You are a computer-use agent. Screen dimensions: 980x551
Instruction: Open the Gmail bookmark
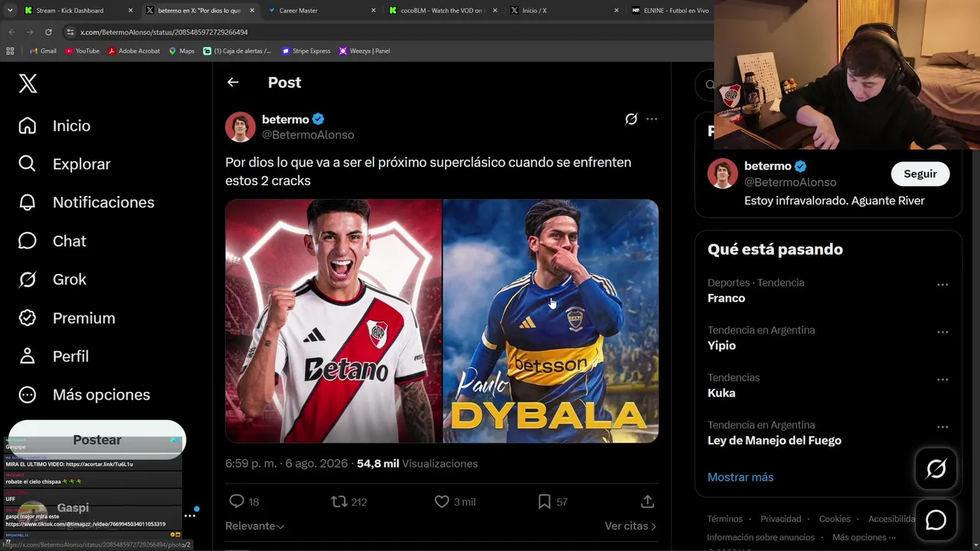click(x=43, y=51)
